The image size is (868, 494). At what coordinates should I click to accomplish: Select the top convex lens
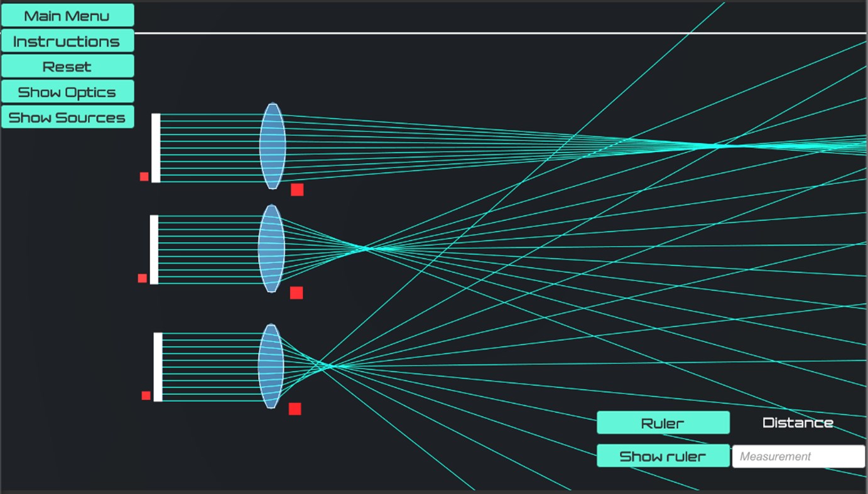(273, 144)
